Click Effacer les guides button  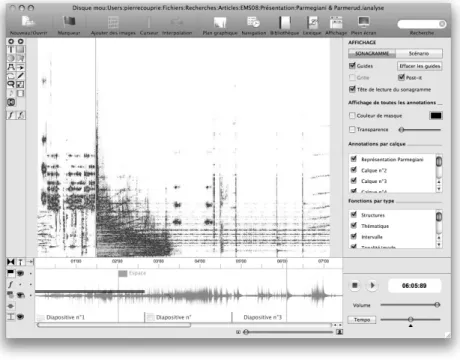click(420, 66)
